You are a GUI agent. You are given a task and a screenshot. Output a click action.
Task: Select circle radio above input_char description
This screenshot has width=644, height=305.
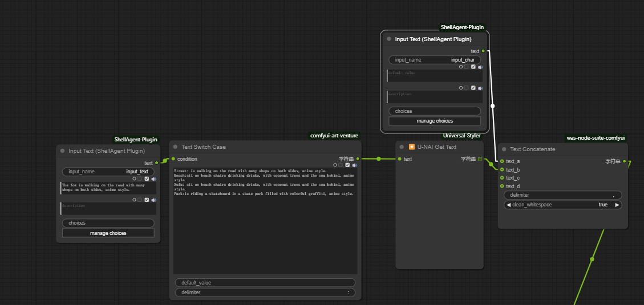click(461, 88)
